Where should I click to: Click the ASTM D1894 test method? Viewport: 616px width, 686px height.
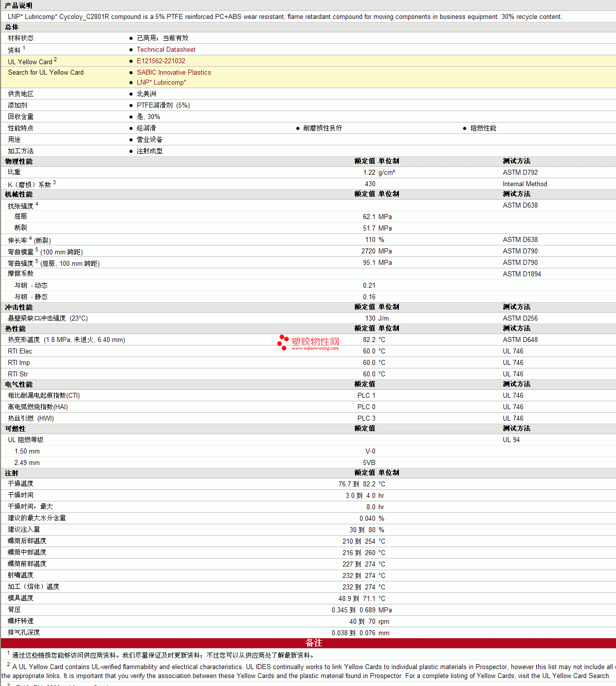522,274
